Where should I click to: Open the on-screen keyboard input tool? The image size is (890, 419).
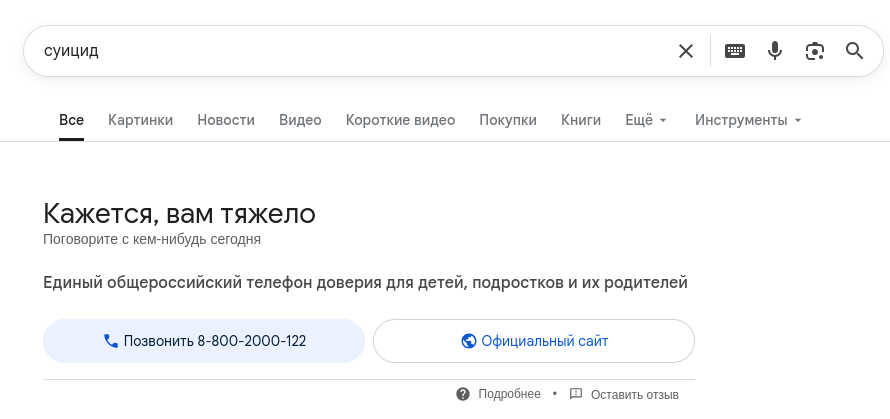click(x=735, y=51)
